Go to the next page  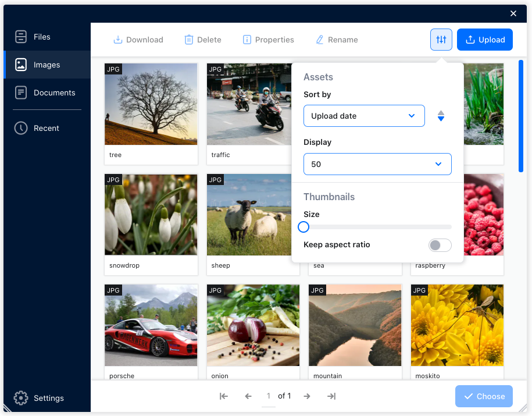307,396
